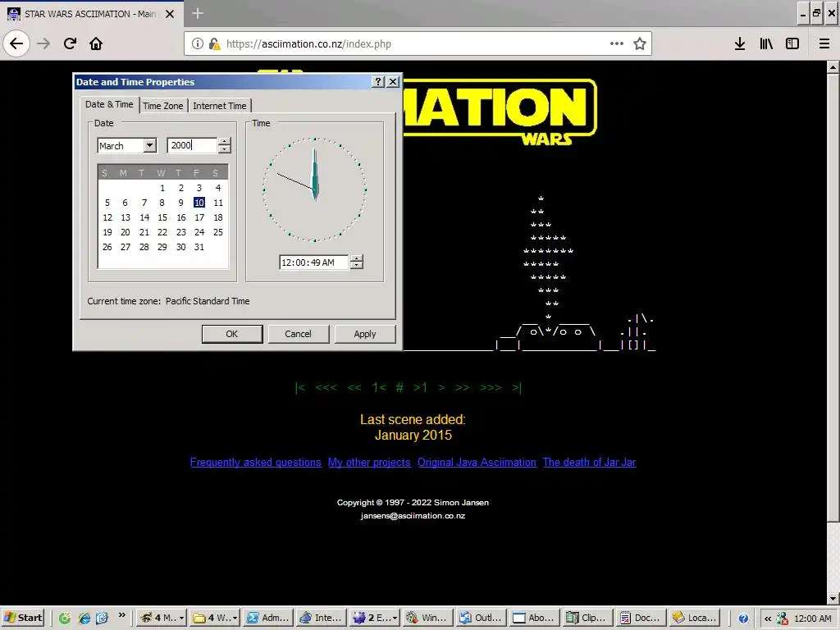Click the dialog help question mark button
Image resolution: width=840 pixels, height=630 pixels.
pyautogui.click(x=378, y=81)
